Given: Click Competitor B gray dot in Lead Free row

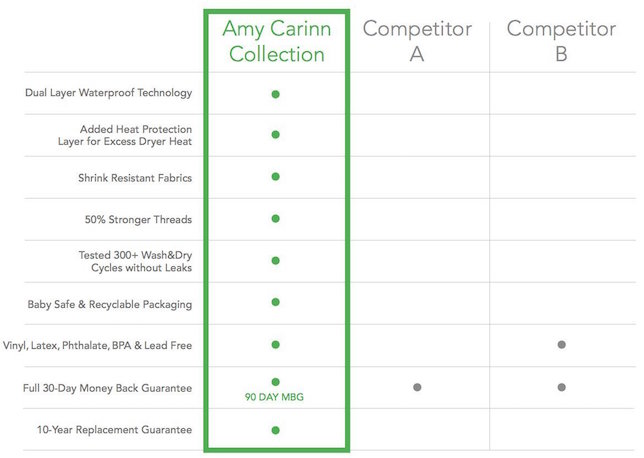Looking at the screenshot, I should (x=561, y=345).
